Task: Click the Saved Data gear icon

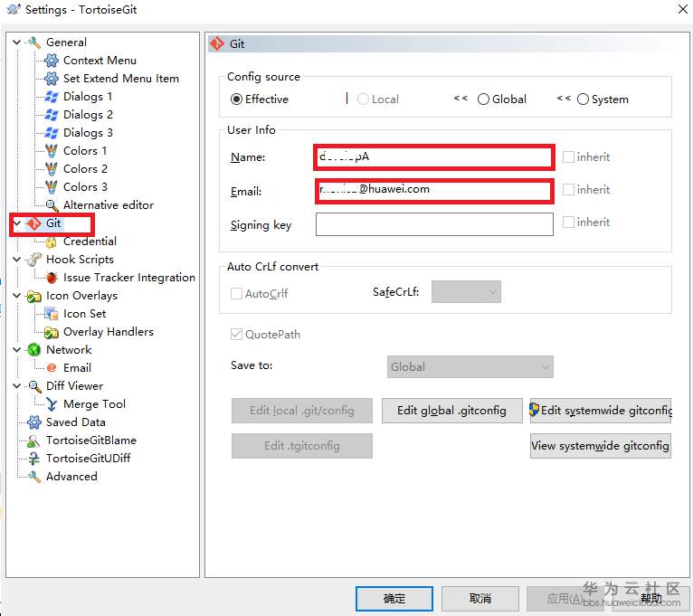Action: pyautogui.click(x=34, y=422)
